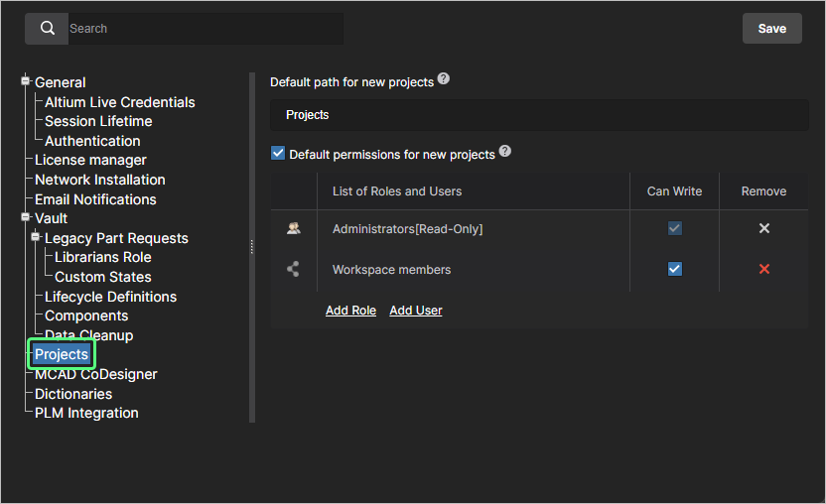Collapse the General tree node

coord(25,81)
